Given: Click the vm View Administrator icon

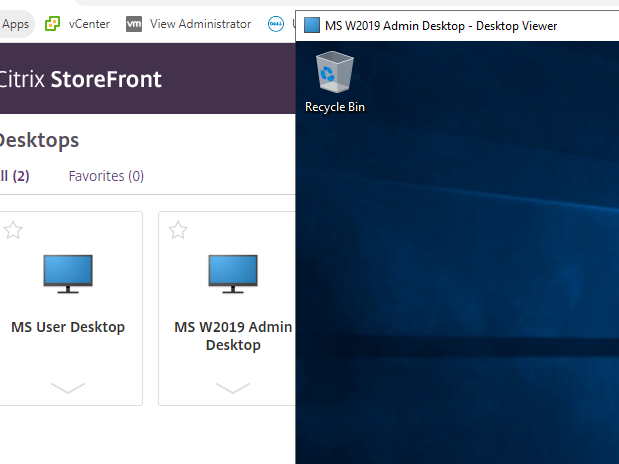Looking at the screenshot, I should [x=134, y=24].
